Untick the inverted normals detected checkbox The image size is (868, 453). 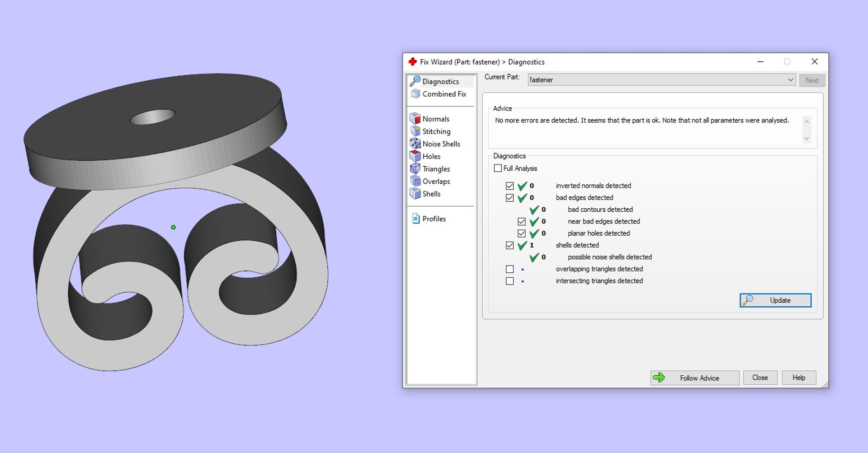click(510, 186)
